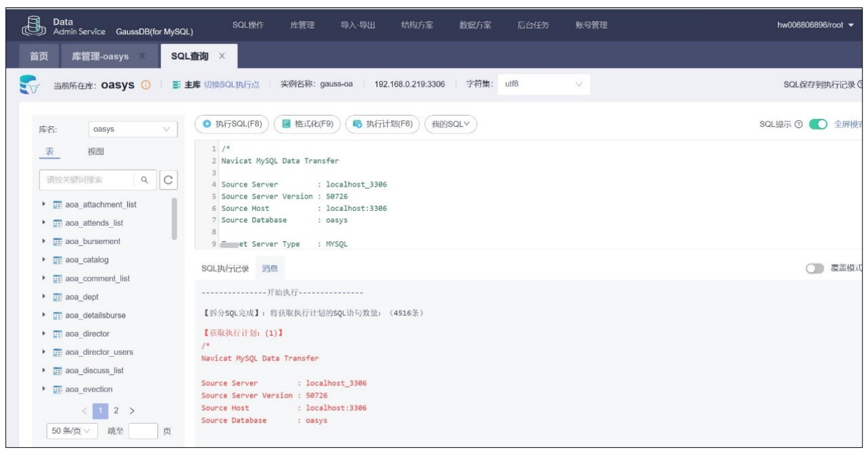Click the search magnifier icon in the table filter
Viewport: 868px width, 452px height.
click(x=144, y=180)
